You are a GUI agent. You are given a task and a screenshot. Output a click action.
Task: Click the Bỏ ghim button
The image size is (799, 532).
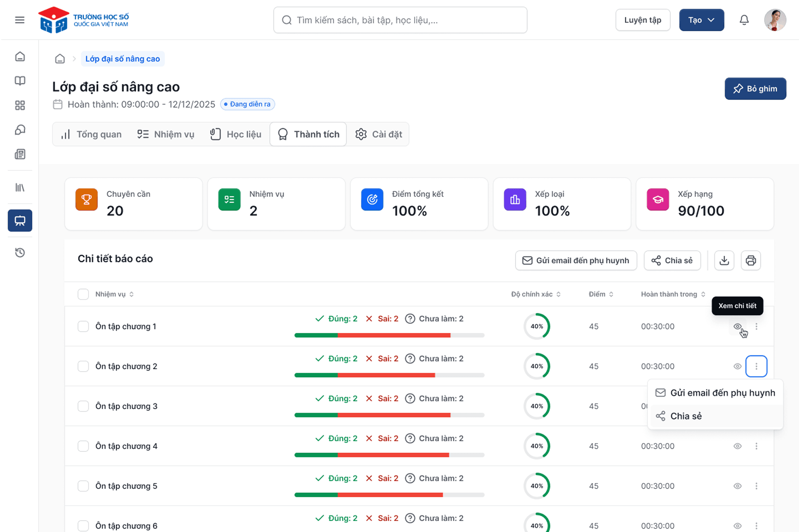pos(755,89)
